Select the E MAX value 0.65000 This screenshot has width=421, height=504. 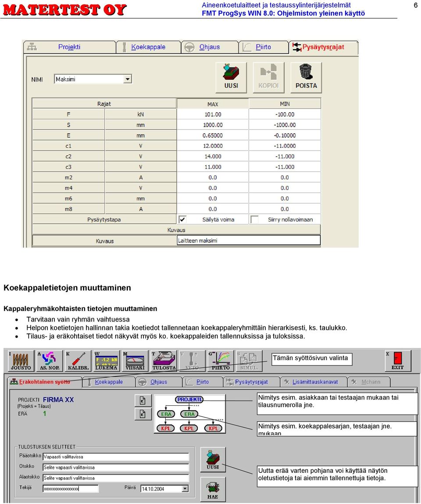point(213,136)
